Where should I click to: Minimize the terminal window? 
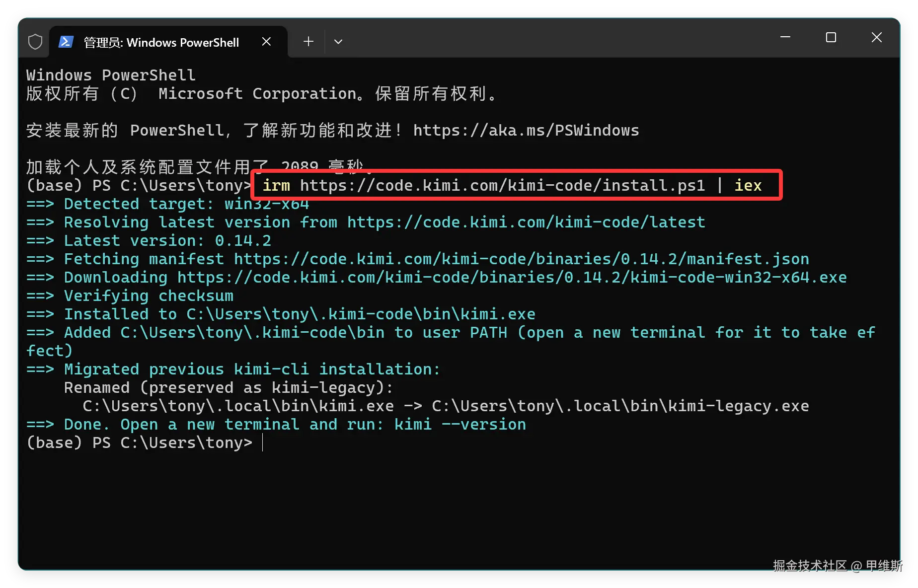[785, 37]
